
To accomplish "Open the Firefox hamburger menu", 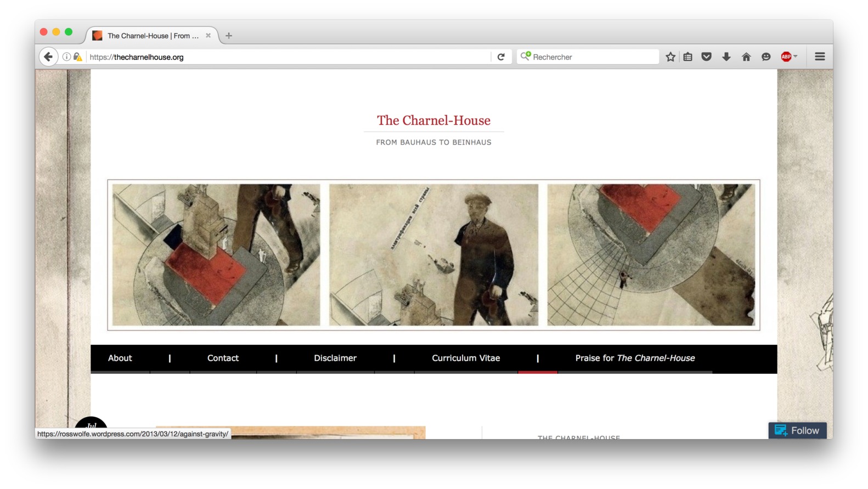I will 820,56.
